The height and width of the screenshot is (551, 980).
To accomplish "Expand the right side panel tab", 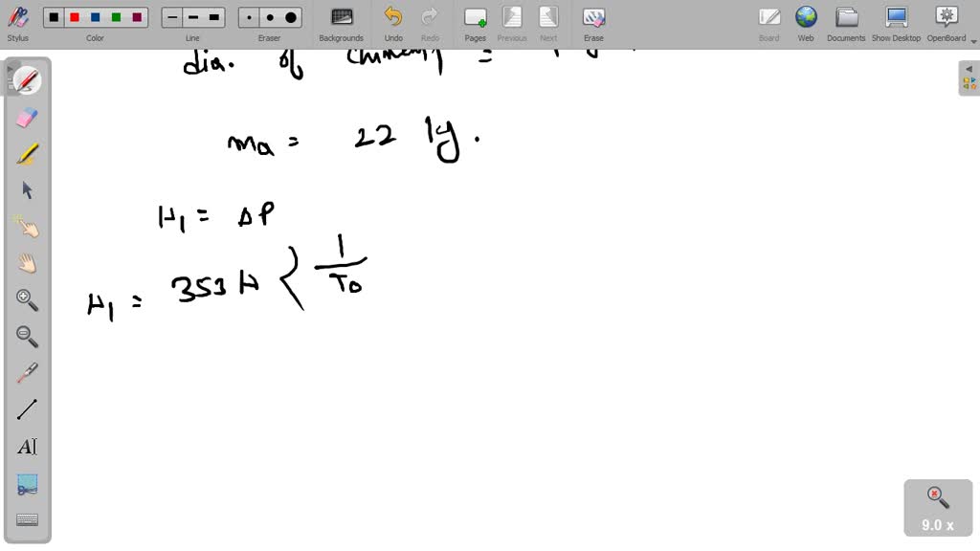I will [969, 78].
